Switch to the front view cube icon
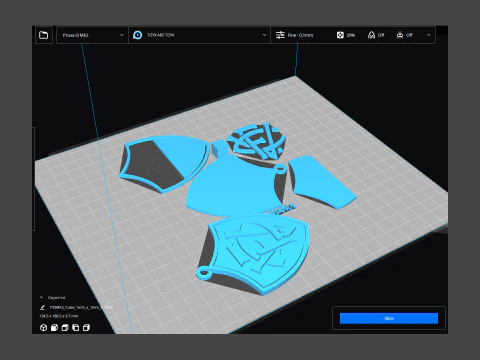Viewport: 480px width, 360px height. 54,328
